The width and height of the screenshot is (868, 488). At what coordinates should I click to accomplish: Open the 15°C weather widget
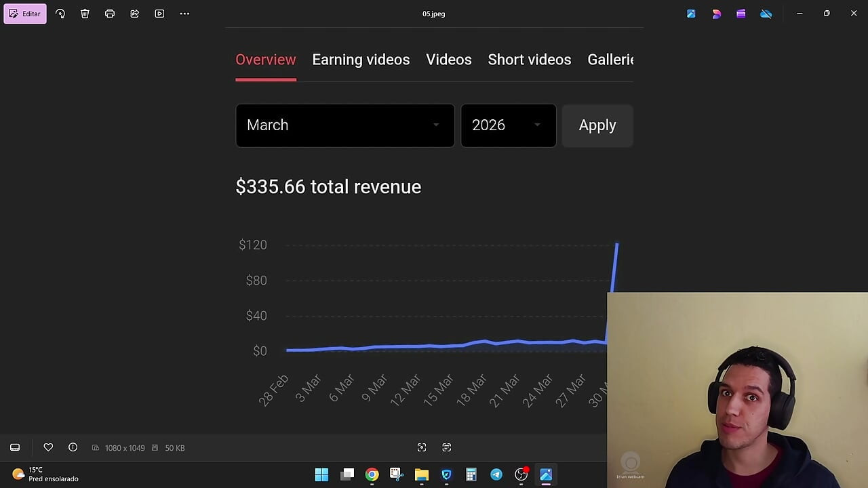coord(45,474)
